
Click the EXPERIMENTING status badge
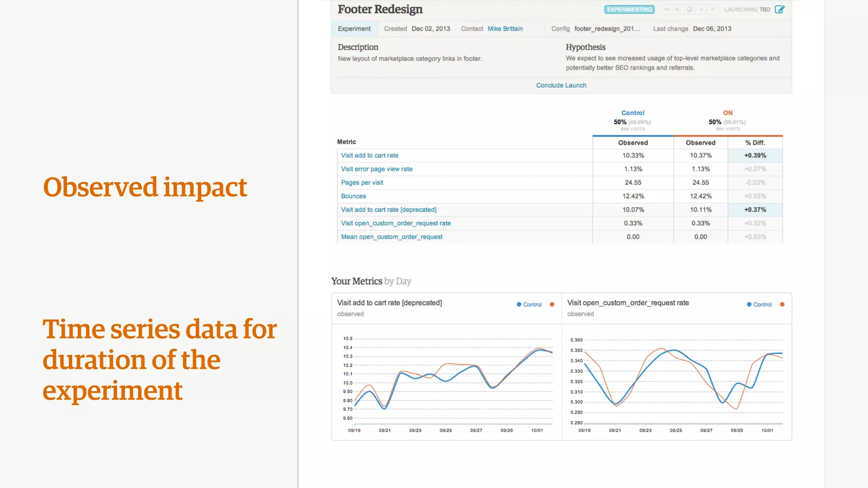[x=629, y=9]
